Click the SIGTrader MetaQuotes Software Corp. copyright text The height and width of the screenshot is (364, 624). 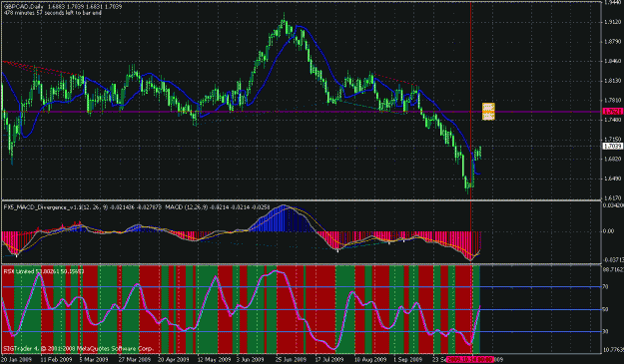pyautogui.click(x=78, y=348)
